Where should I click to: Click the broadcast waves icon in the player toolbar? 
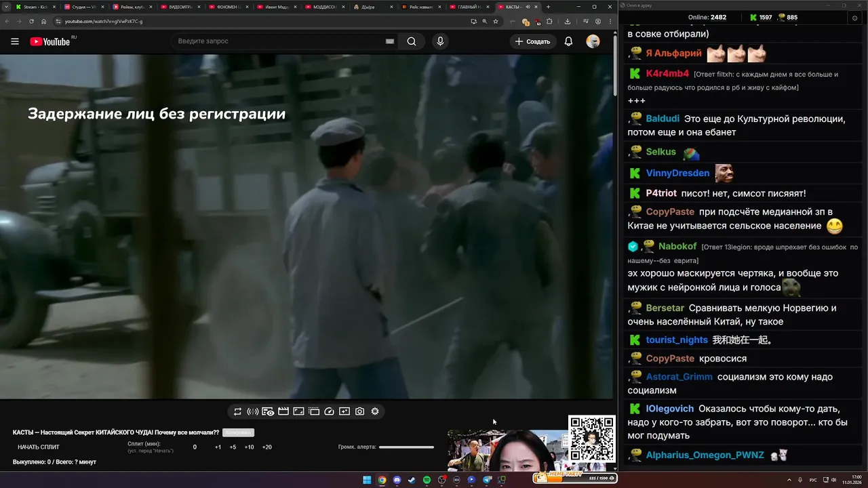tap(252, 411)
